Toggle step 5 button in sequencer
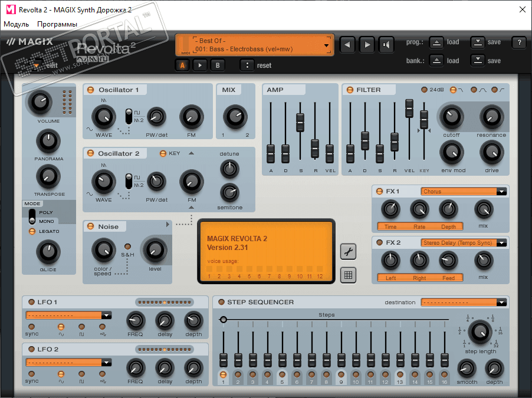 click(282, 375)
